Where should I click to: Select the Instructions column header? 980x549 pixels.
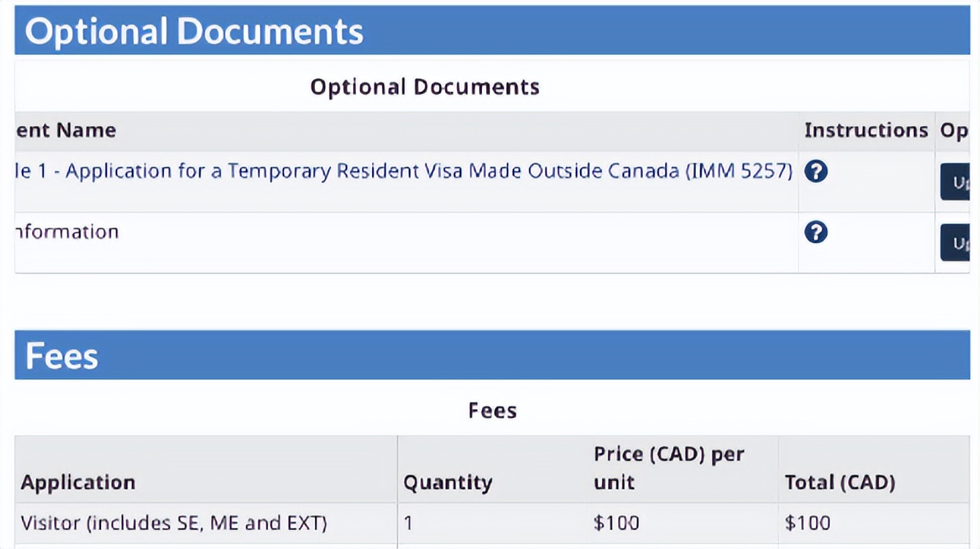[866, 130]
